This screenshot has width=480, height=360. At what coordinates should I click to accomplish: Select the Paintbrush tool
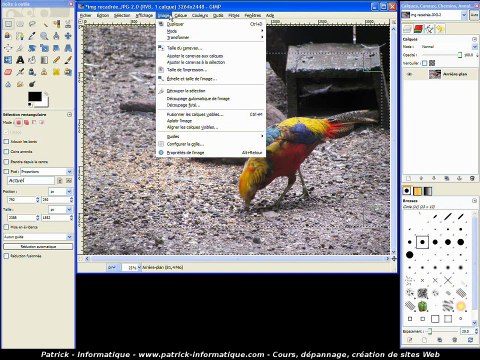68,60
